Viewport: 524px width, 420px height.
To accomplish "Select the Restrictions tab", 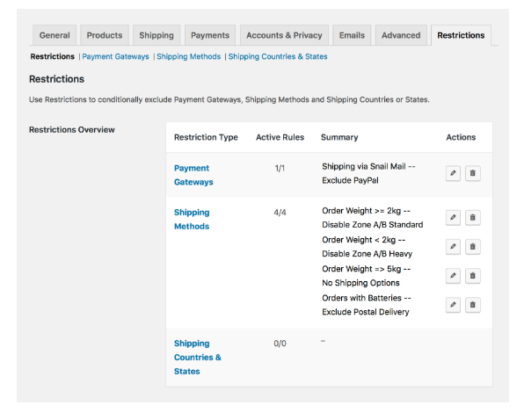I will [x=461, y=35].
